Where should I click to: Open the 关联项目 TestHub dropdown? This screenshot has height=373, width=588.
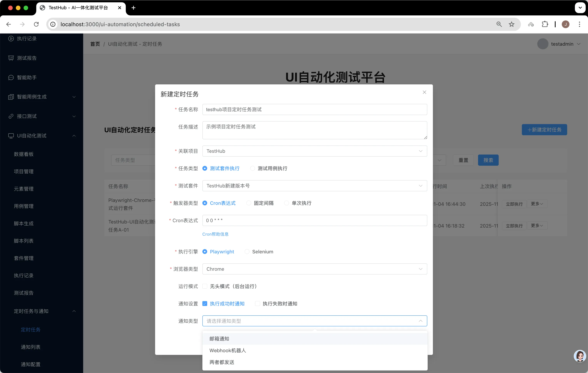[x=314, y=151]
